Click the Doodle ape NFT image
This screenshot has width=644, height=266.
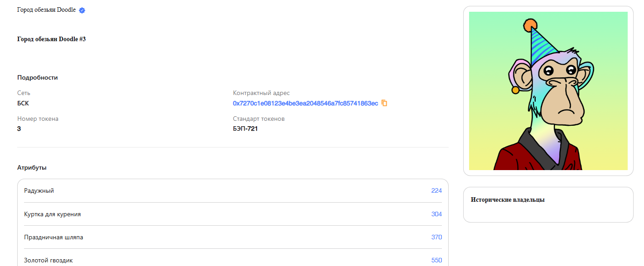coord(548,91)
